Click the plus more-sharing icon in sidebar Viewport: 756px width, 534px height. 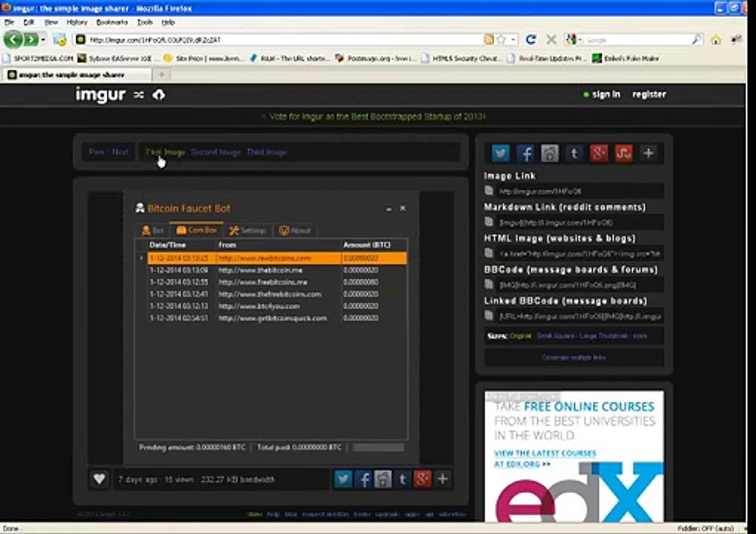(x=648, y=153)
